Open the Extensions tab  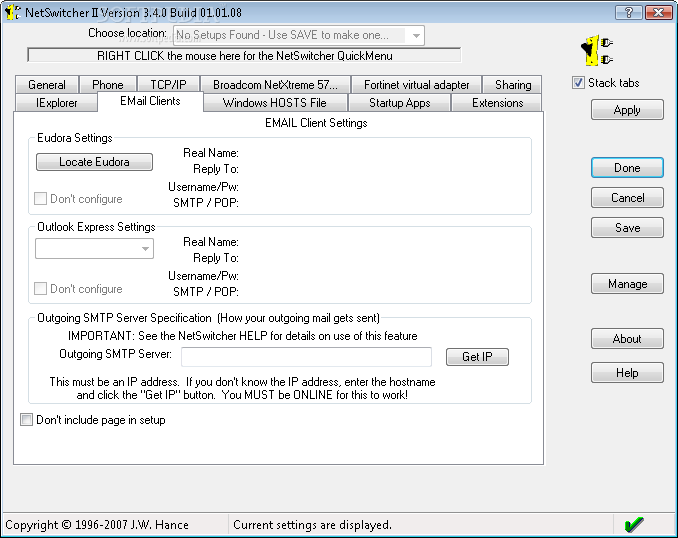497,103
